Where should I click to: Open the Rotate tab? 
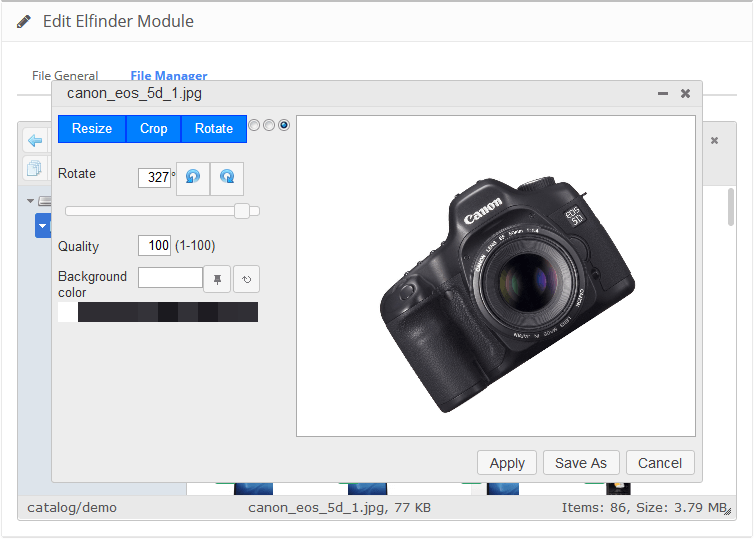click(214, 129)
